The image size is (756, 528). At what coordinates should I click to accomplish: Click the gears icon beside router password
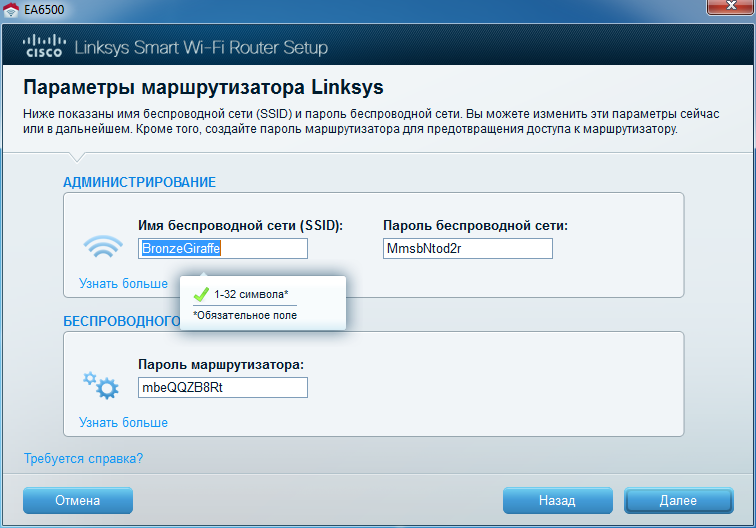coord(101,385)
